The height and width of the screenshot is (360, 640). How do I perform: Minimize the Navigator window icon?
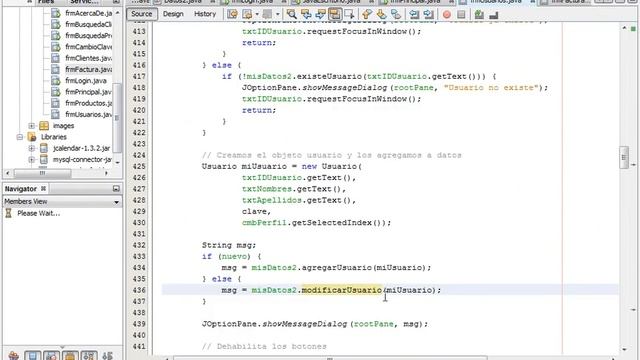click(x=116, y=189)
